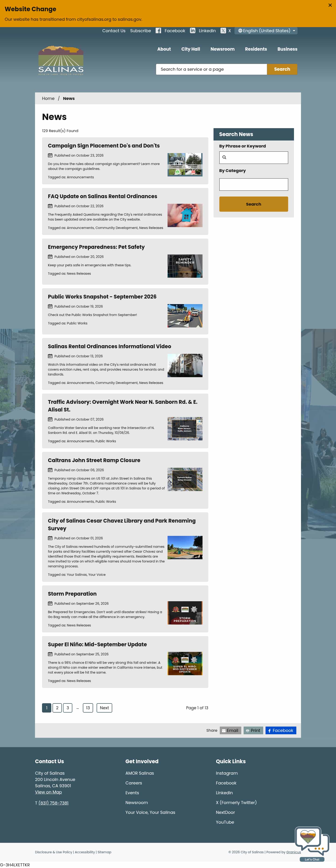Open the By Category selector
336x868 pixels.
coord(253,185)
